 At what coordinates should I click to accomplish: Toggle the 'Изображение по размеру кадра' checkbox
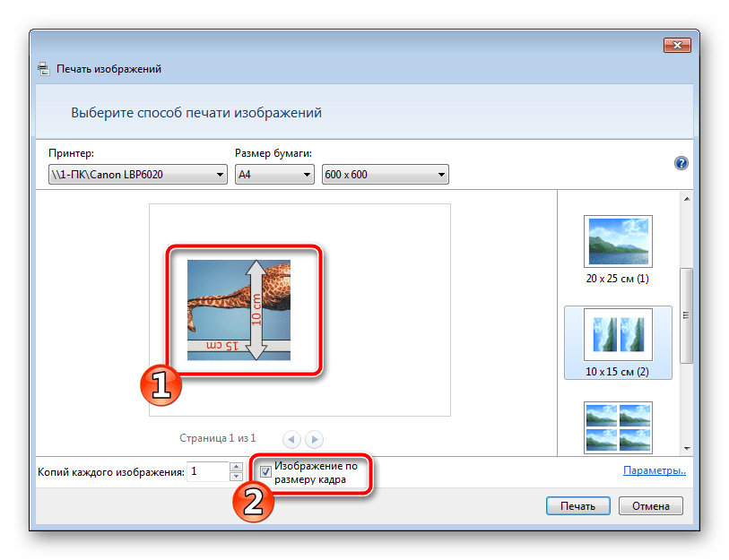(x=266, y=471)
